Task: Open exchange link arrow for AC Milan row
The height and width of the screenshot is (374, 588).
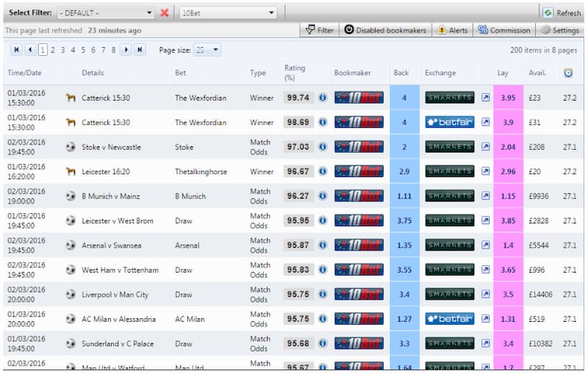Action: (x=485, y=319)
